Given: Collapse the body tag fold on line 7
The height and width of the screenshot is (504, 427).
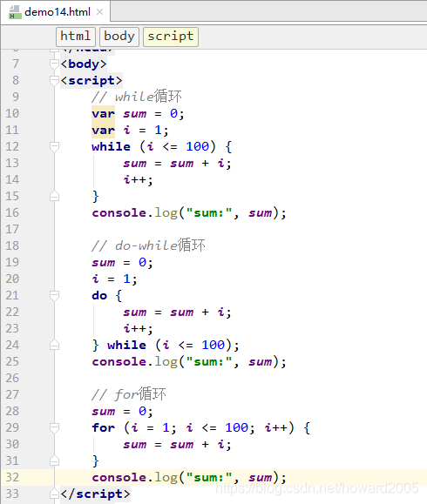Looking at the screenshot, I should 54,64.
